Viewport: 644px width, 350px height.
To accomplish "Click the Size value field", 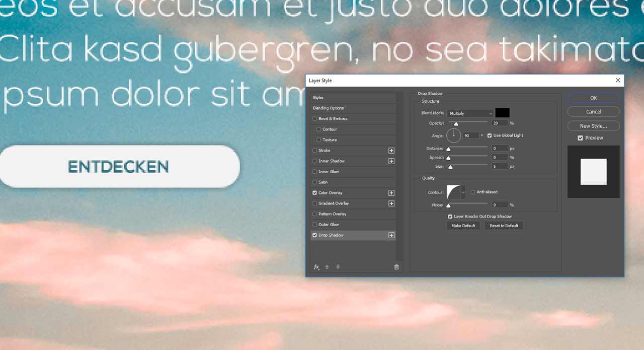I will [500, 166].
